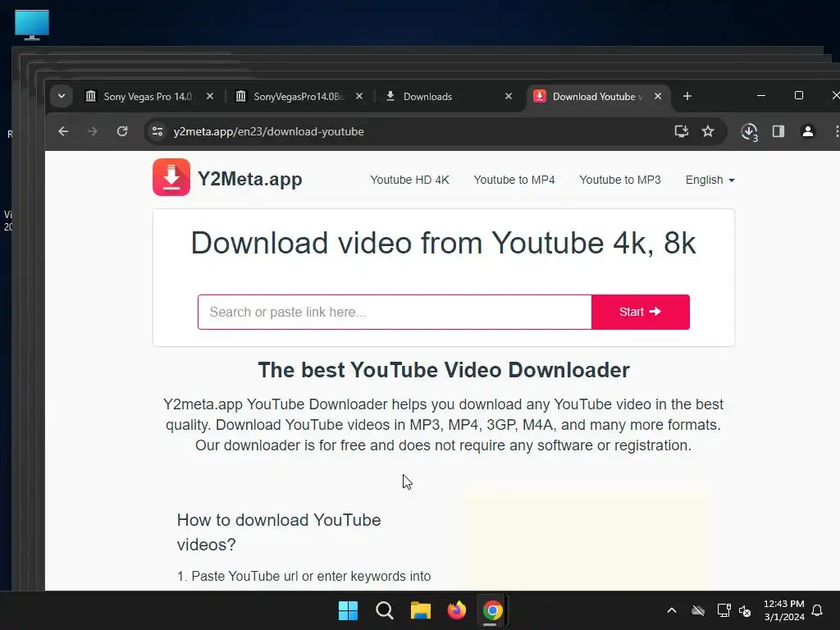
Task: Click the install app icon in address bar
Action: [x=682, y=131]
